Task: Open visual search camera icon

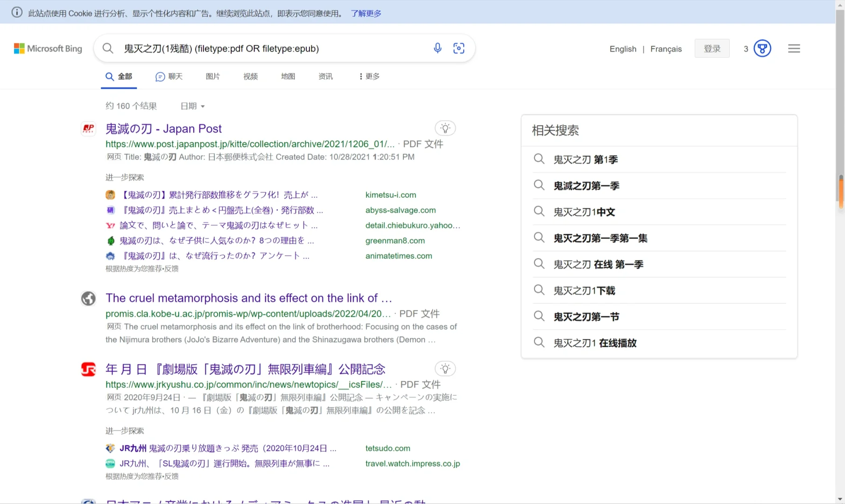Action: click(x=459, y=48)
